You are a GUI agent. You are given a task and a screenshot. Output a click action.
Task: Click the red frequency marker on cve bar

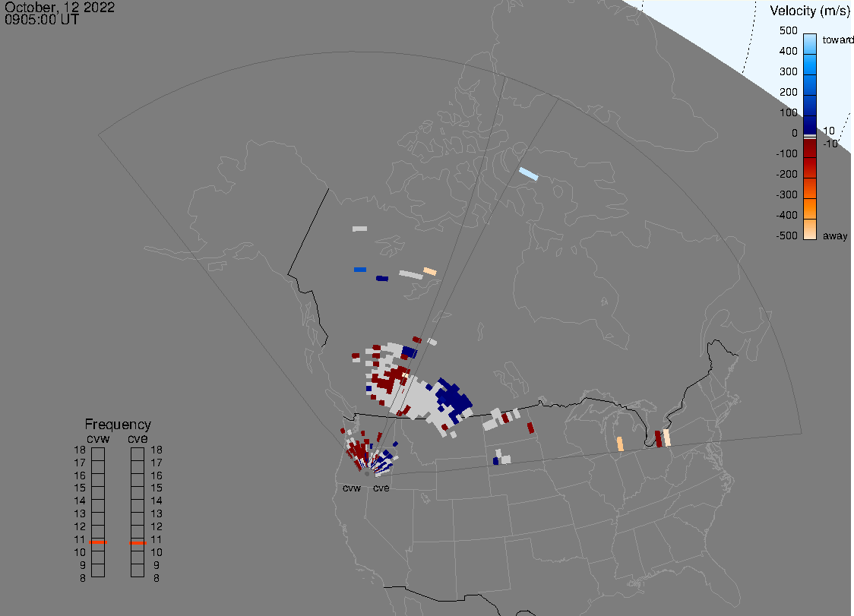tap(138, 543)
